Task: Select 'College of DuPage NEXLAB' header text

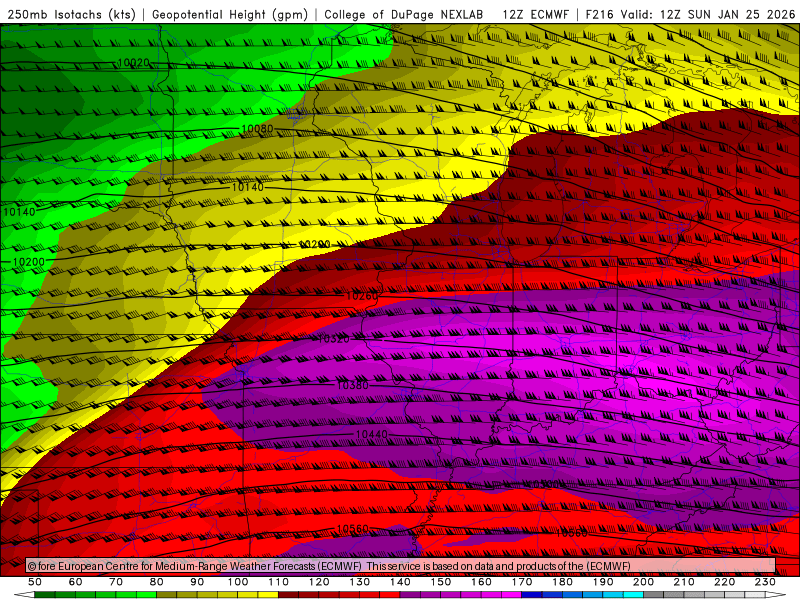Action: 404,14
